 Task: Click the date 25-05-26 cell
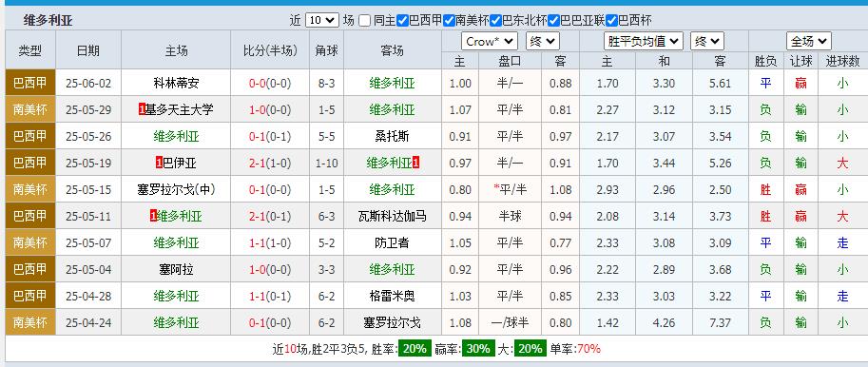click(x=88, y=137)
